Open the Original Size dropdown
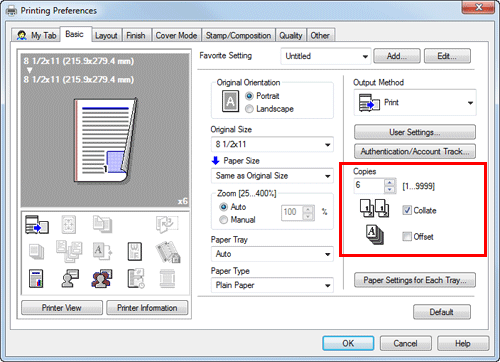This screenshot has width=500, height=362. [272, 144]
